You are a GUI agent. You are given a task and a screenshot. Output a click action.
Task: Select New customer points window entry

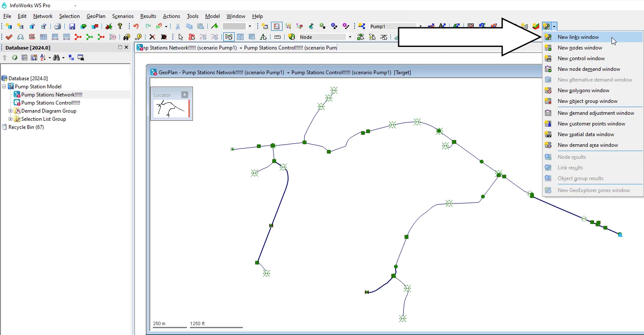[x=592, y=124]
